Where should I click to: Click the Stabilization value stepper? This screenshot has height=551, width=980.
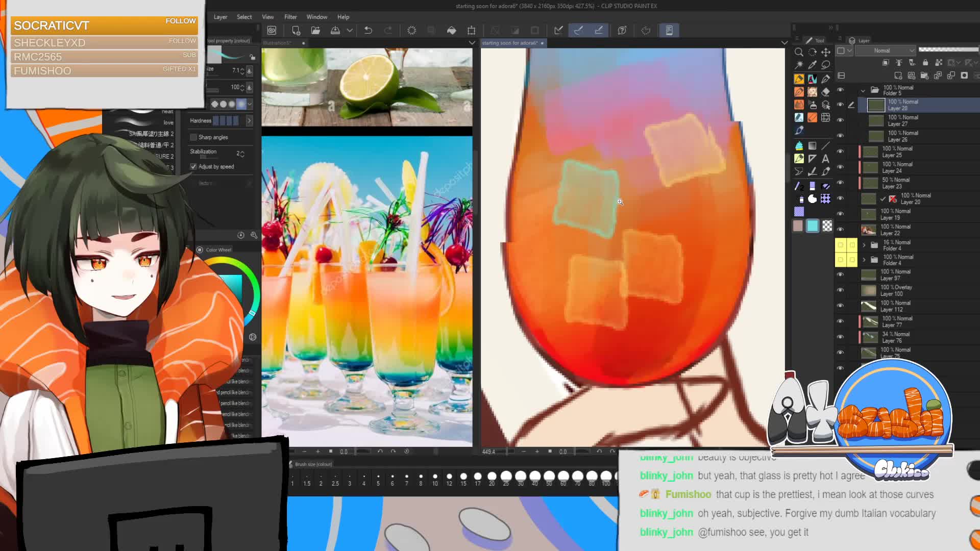point(241,154)
